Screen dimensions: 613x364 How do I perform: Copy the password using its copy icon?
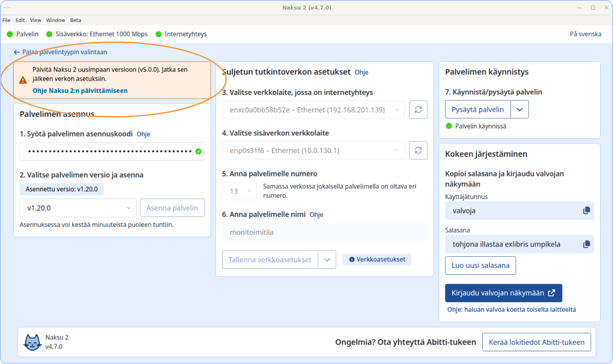coord(586,244)
